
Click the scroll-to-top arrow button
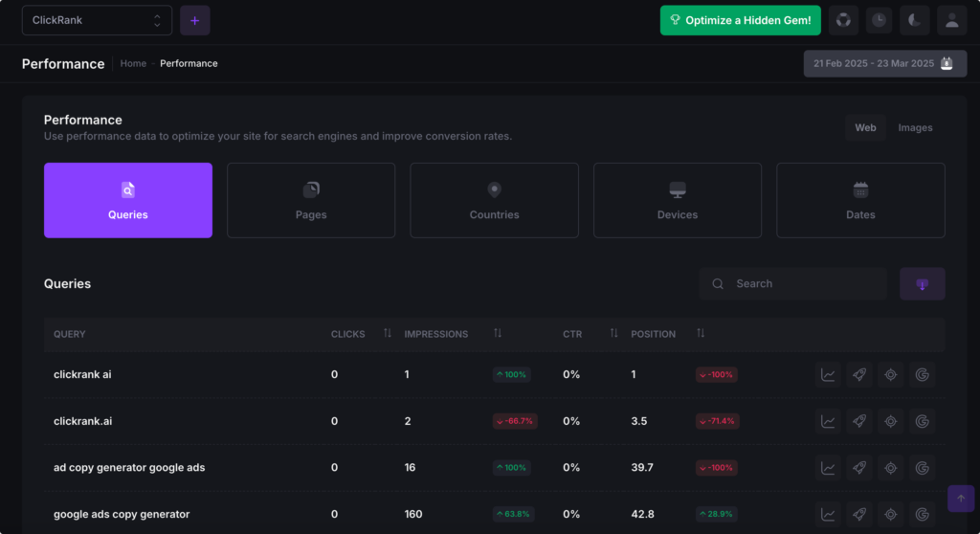point(961,499)
